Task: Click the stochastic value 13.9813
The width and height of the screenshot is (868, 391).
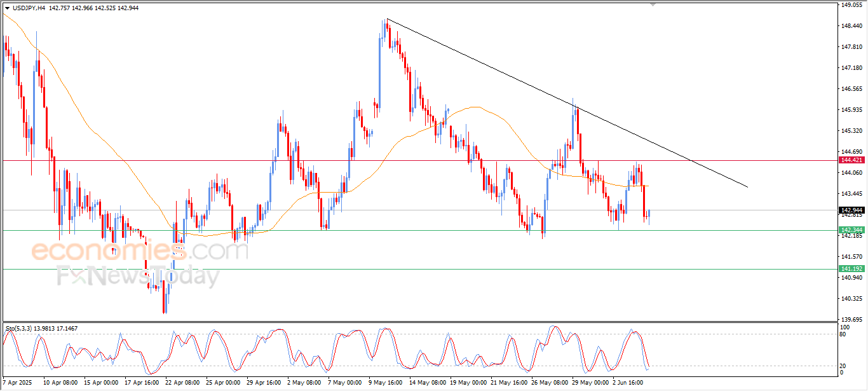Action: (x=43, y=328)
